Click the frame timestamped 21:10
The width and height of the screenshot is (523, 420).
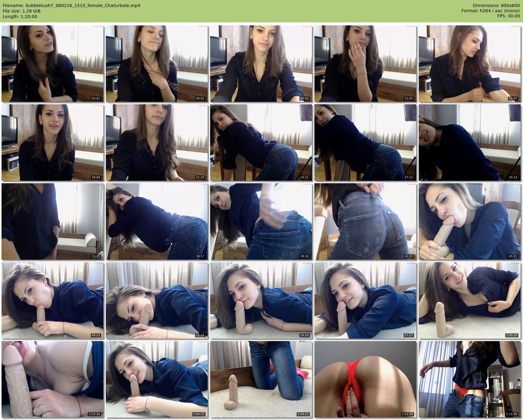point(157,143)
